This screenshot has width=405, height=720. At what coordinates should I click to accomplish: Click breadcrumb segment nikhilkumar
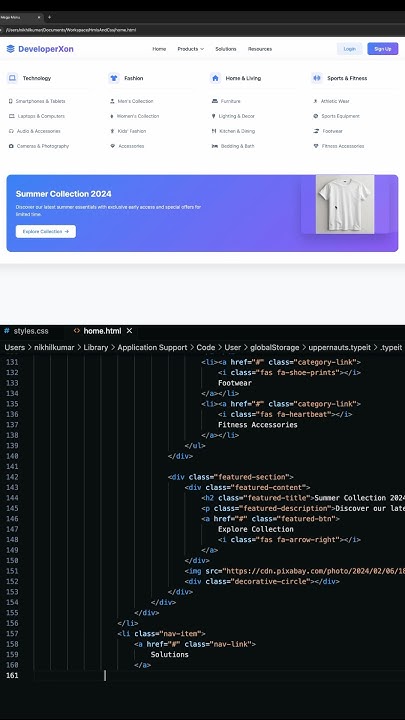coord(54,348)
